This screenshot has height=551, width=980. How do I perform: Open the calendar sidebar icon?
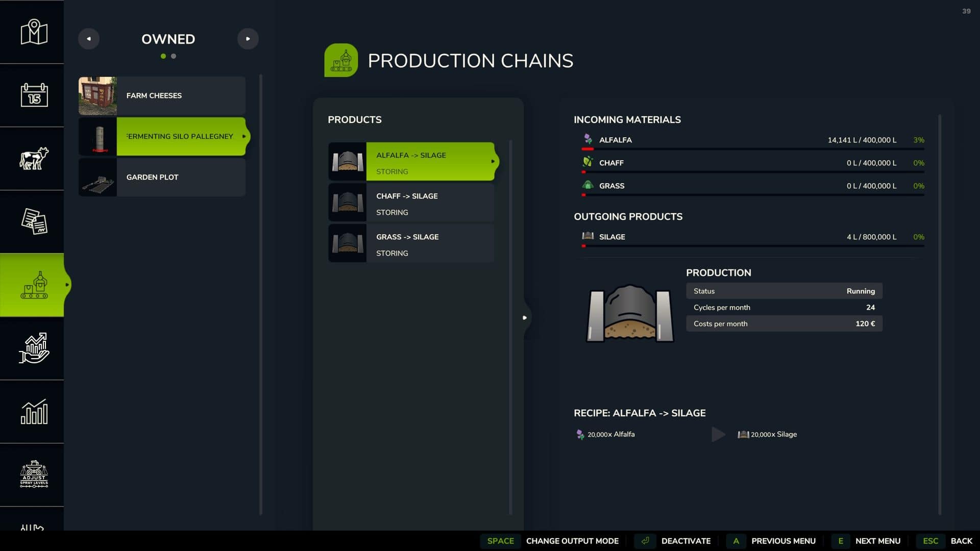point(34,95)
